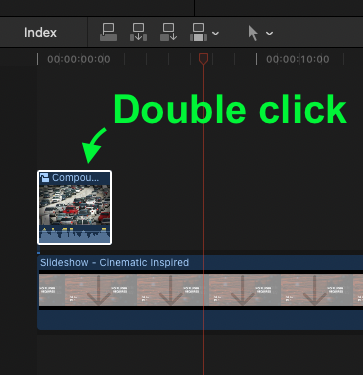363x375 pixels.
Task: Expand the edit options chevron beside Overwrite
Action: click(215, 33)
